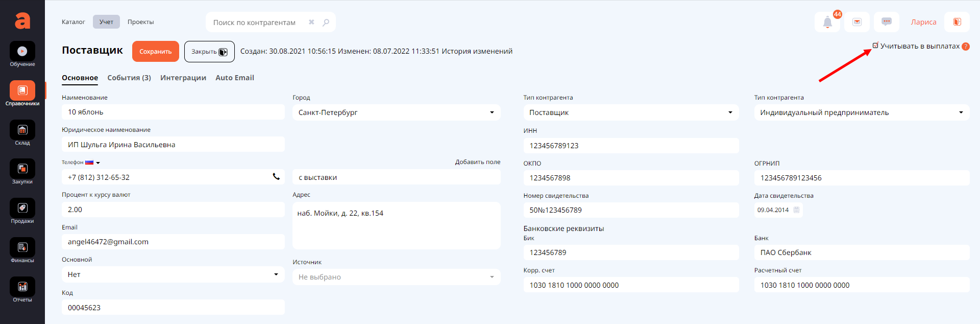The height and width of the screenshot is (324, 980).
Task: Click the phone call icon
Action: [x=276, y=177]
